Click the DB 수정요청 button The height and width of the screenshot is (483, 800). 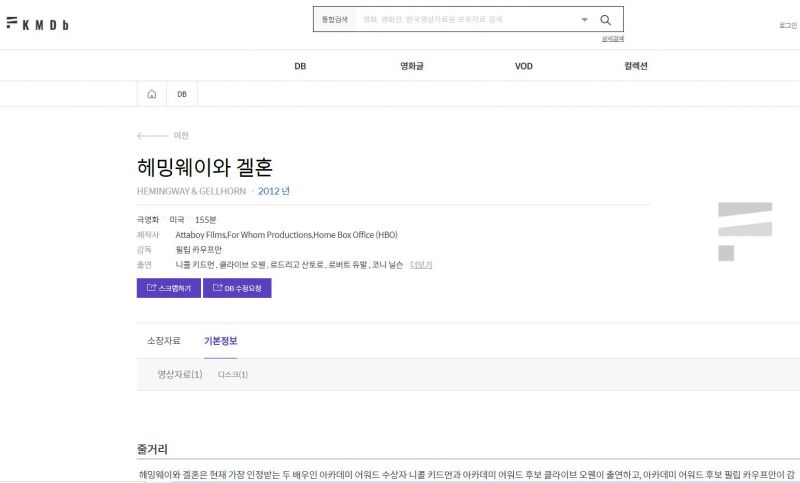point(237,288)
